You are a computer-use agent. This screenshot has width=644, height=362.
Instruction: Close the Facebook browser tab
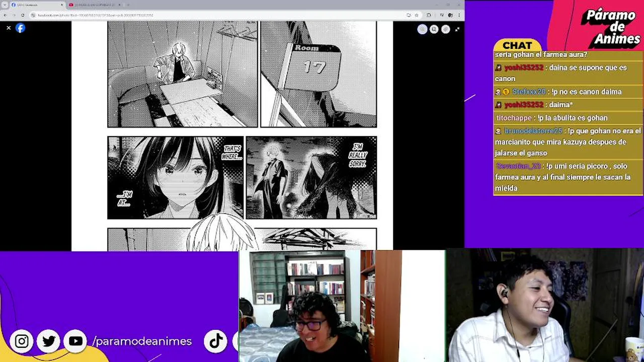tap(62, 5)
